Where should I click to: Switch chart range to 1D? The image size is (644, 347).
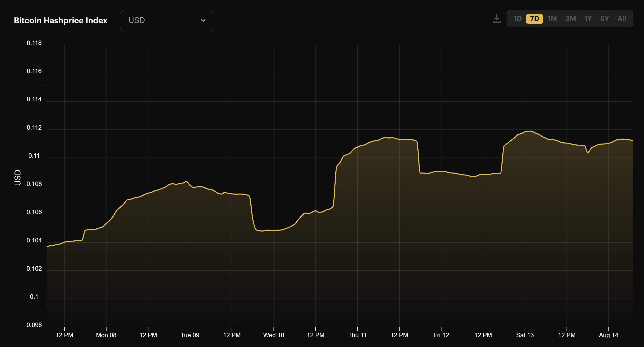(517, 19)
